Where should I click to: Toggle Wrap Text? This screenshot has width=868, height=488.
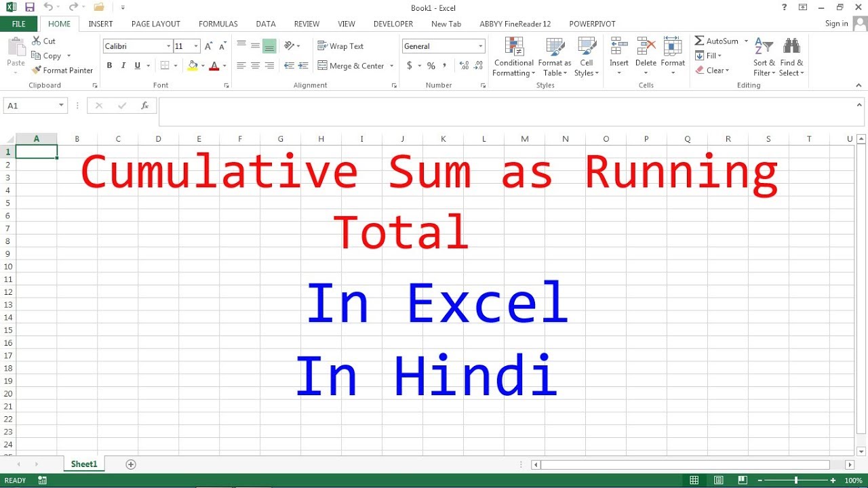(340, 46)
